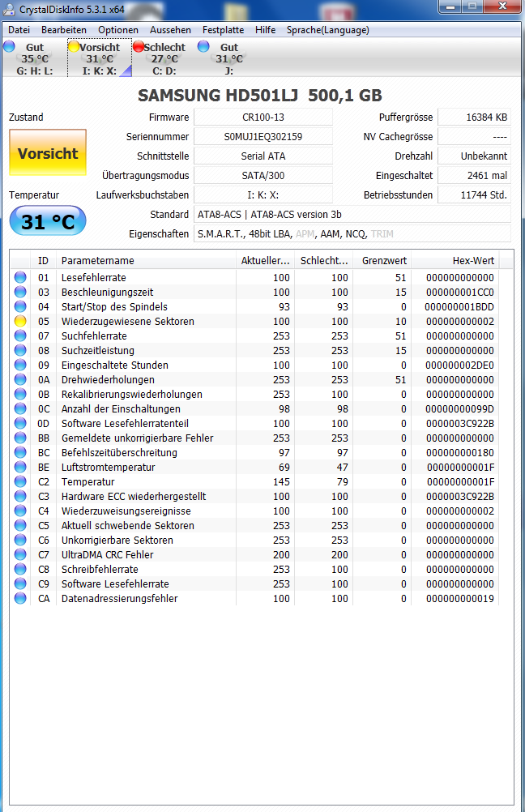Image resolution: width=525 pixels, height=812 pixels.
Task: Click the Hex-Wert column header
Action: [x=455, y=260]
